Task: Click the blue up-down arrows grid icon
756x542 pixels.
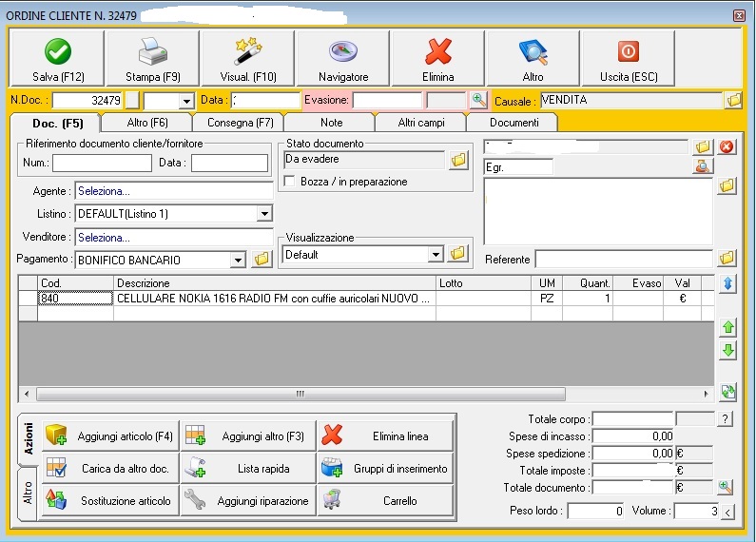Action: [x=728, y=283]
